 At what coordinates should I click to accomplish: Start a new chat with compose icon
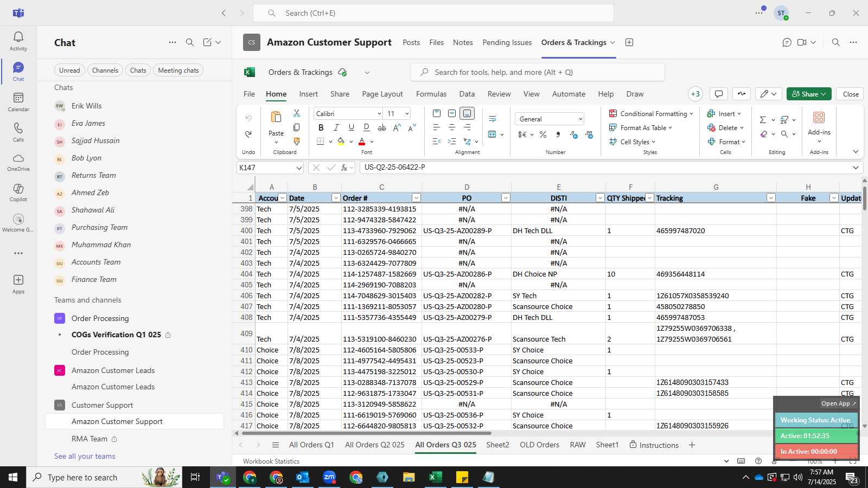(x=207, y=42)
